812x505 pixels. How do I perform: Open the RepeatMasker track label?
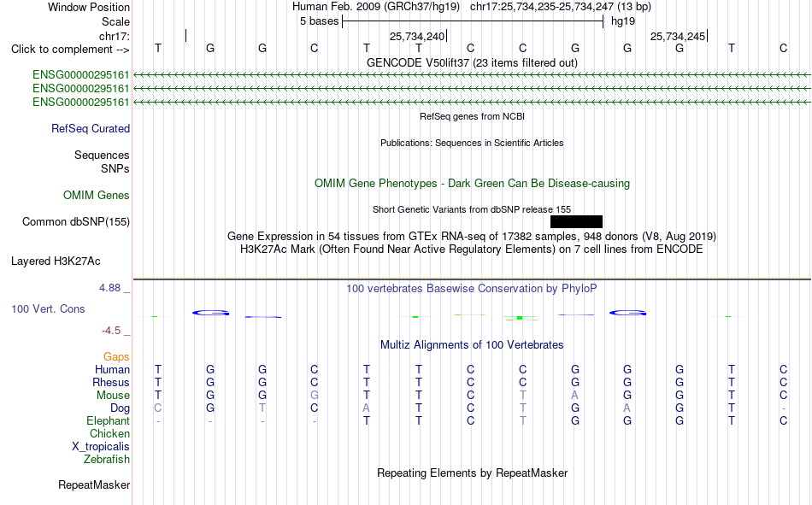94,484
